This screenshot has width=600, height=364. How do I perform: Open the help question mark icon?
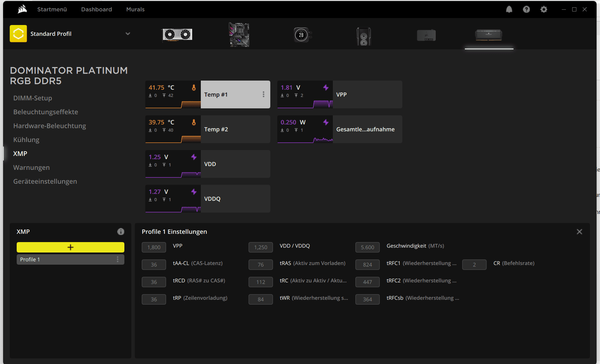tap(526, 9)
